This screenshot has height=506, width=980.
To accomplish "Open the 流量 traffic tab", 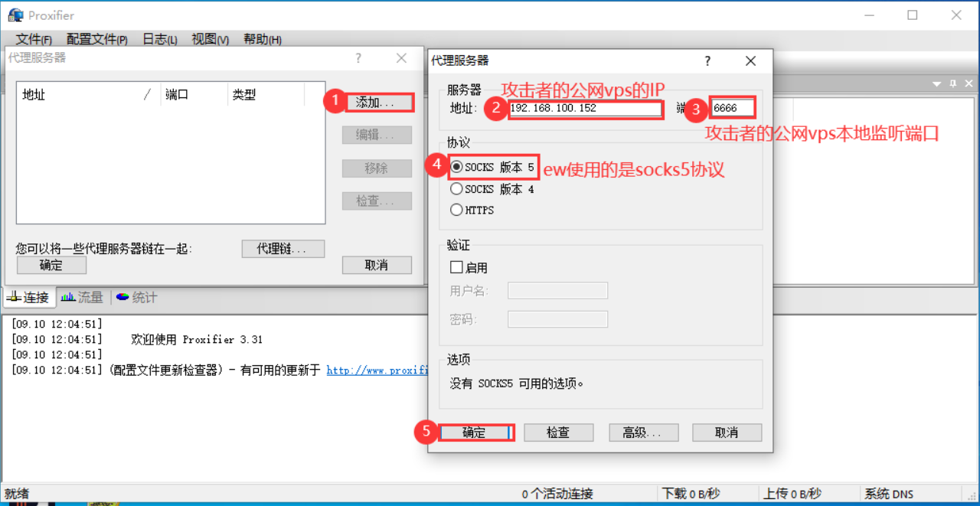I will 82,297.
